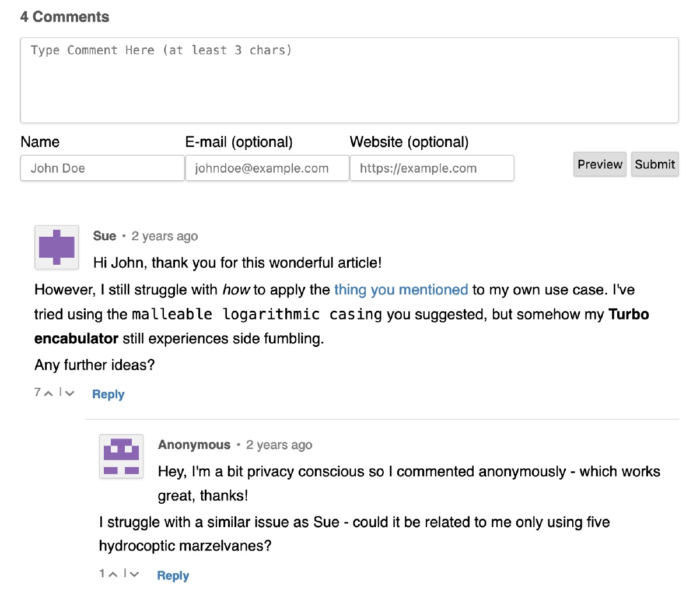Screen dimensions: 700x607
Task: Reply to Sue's comment
Action: (108, 395)
